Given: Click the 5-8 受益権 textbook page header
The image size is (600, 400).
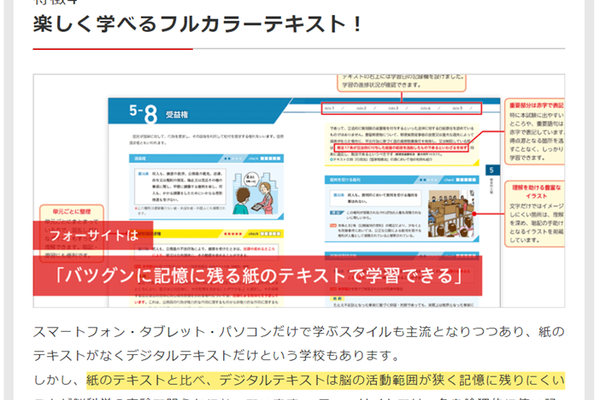Looking at the screenshot, I should [199, 112].
